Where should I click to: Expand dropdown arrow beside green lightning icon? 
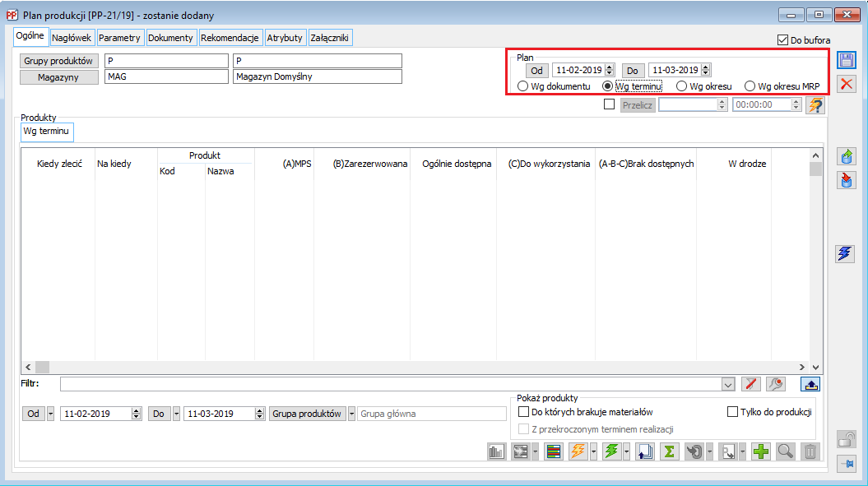coord(627,451)
